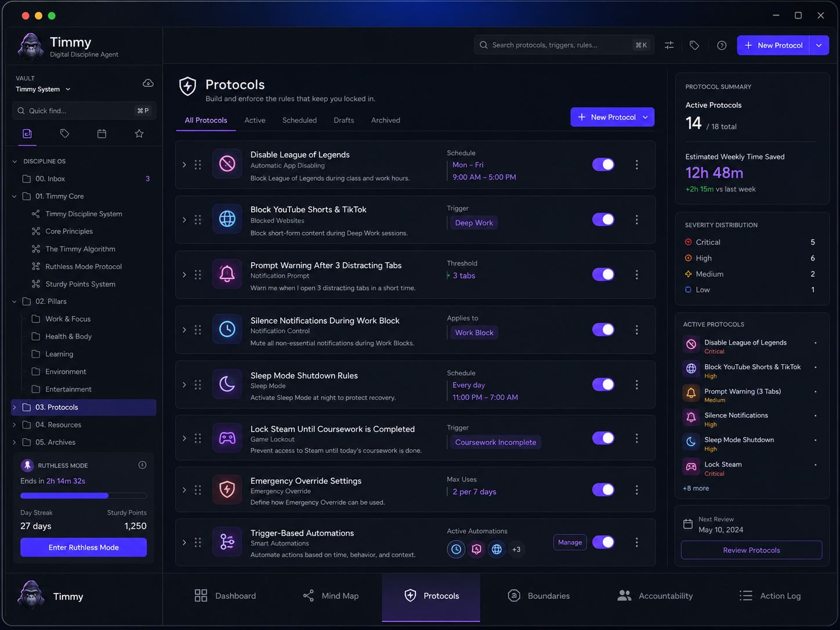Viewport: 840px width, 630px height.
Task: Expand the 05. Archives folder
Action: (15, 443)
